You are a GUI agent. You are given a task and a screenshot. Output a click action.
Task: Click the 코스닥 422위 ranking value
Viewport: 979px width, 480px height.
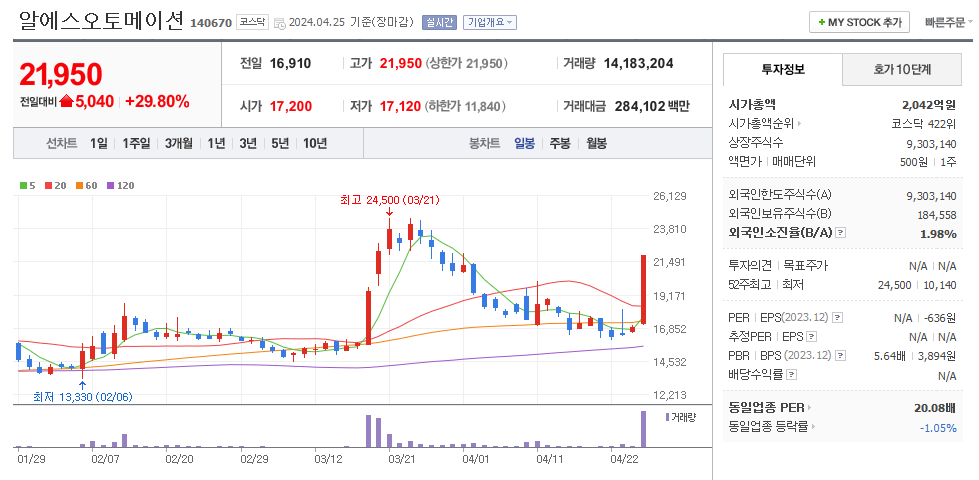923,124
